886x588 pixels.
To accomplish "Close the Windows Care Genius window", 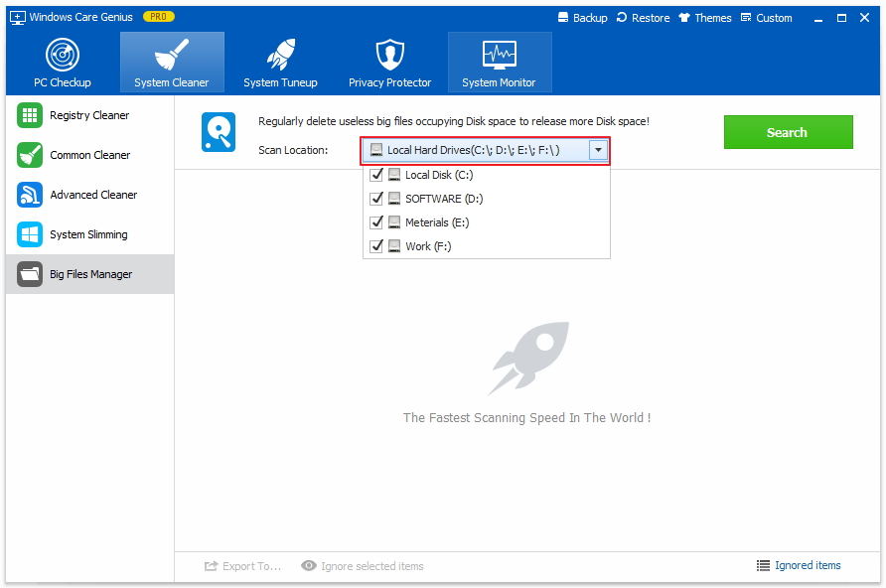I will pos(864,18).
